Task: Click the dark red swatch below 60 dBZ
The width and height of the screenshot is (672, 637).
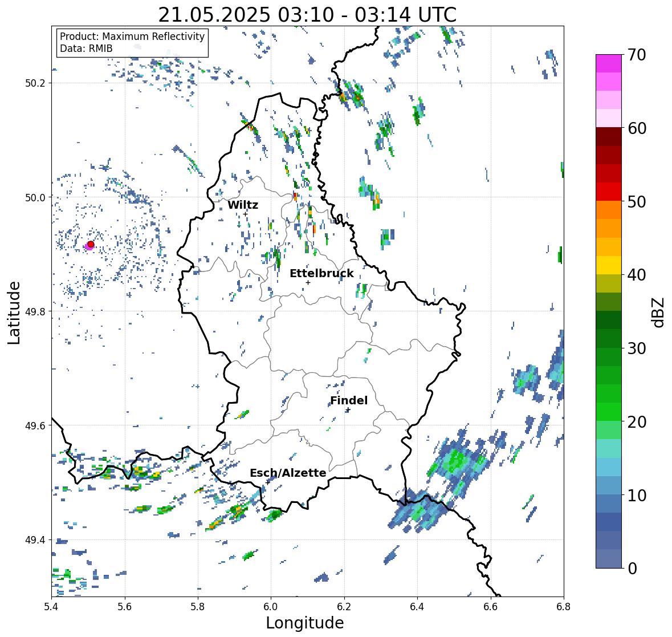Action: (x=609, y=137)
